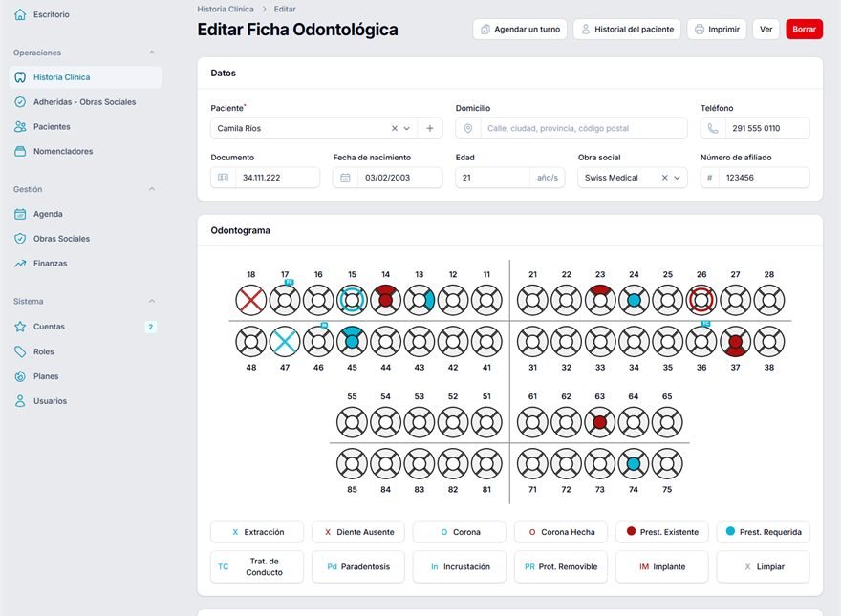Collapse the Sistema sidebar section

click(x=152, y=301)
